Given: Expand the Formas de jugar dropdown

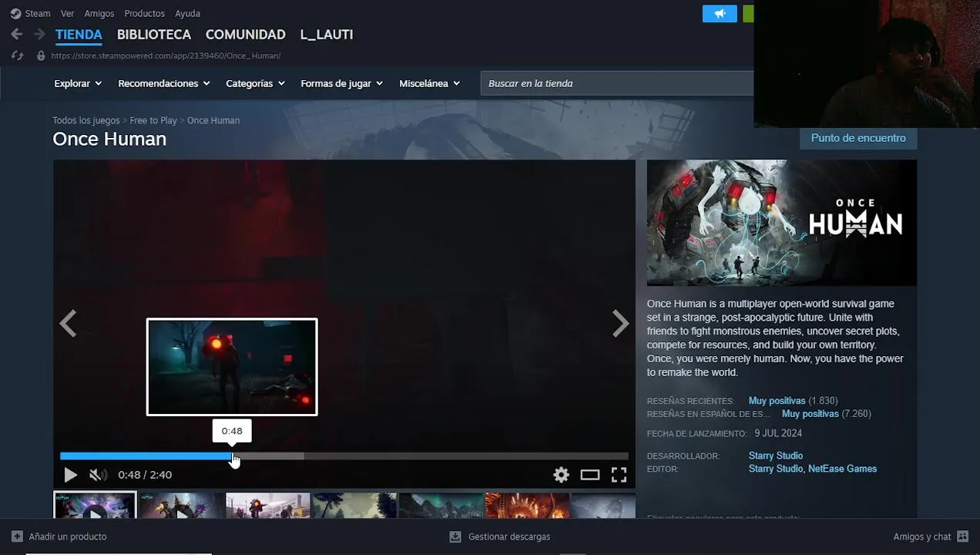Looking at the screenshot, I should [341, 83].
